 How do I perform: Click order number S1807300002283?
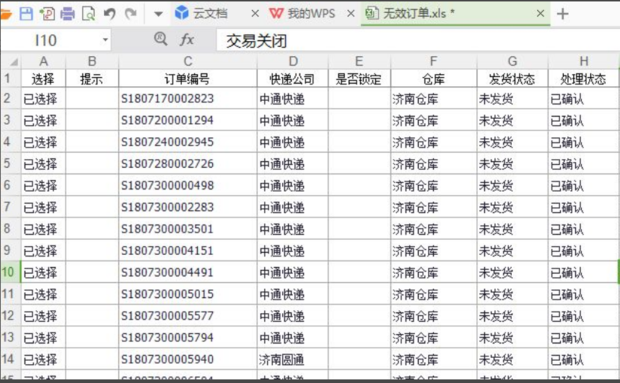(167, 207)
